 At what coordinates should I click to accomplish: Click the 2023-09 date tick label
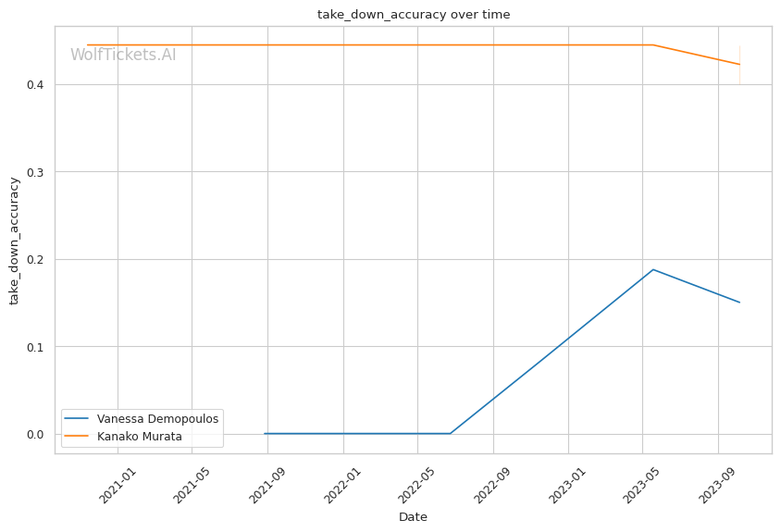point(718,481)
